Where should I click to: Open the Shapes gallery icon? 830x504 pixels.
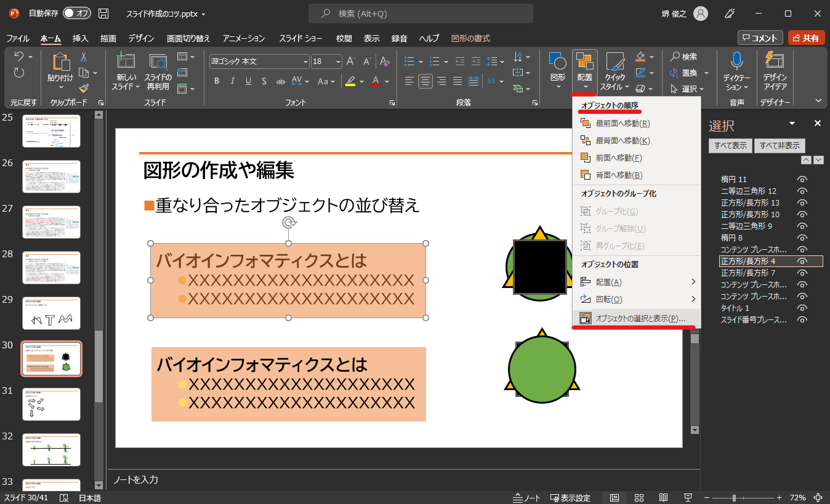tap(557, 62)
